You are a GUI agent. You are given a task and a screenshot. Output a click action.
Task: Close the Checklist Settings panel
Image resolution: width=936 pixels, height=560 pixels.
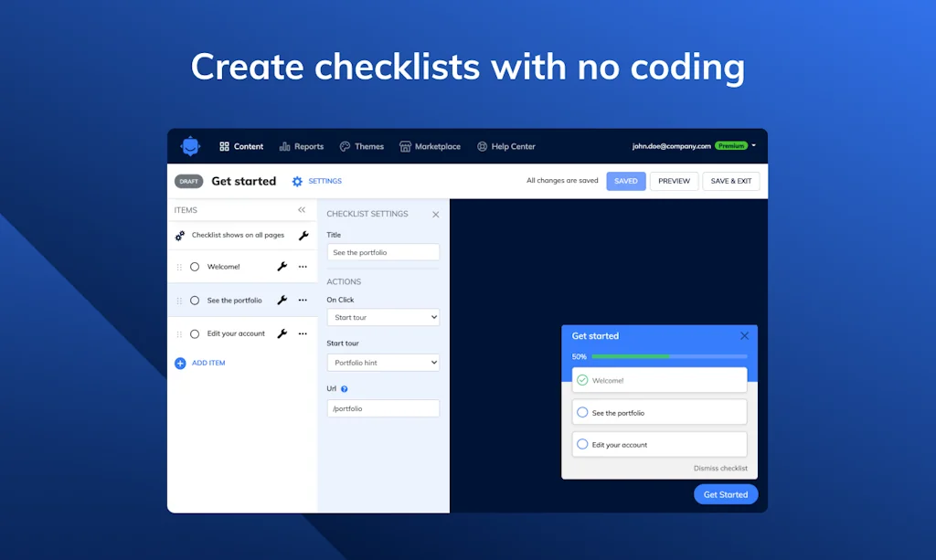point(435,215)
